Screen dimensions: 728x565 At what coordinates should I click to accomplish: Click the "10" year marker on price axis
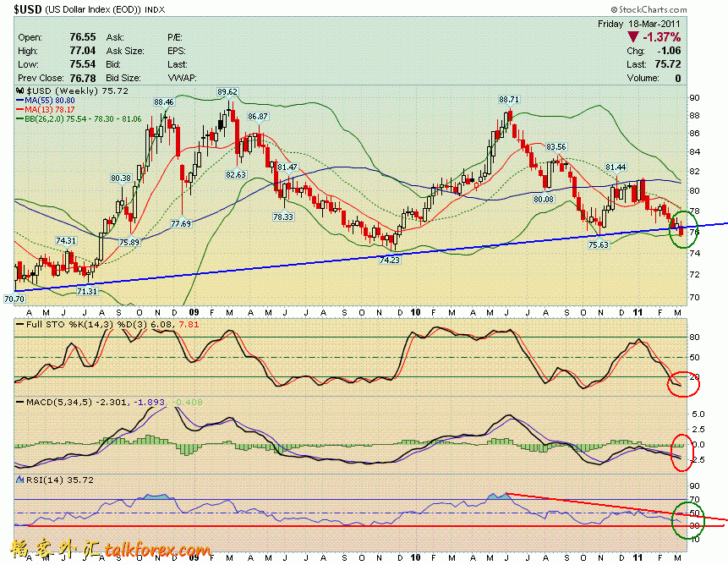tap(415, 312)
